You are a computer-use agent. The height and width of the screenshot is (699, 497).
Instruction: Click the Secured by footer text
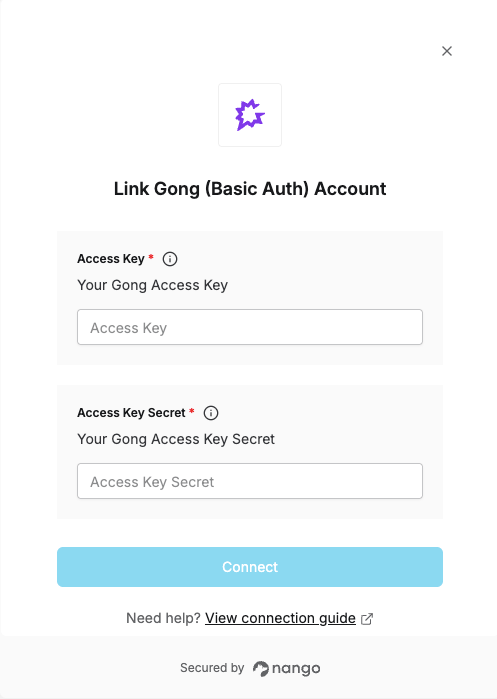[212, 668]
